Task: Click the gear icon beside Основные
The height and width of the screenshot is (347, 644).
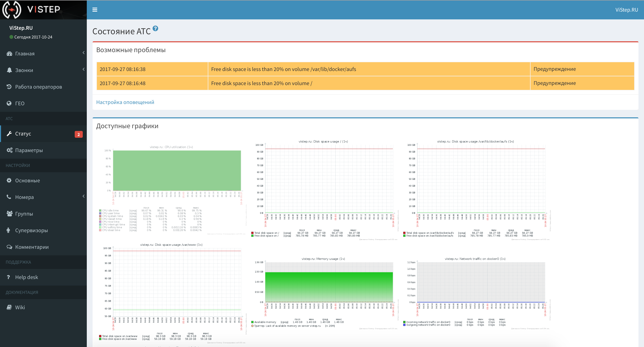Action: pyautogui.click(x=9, y=180)
